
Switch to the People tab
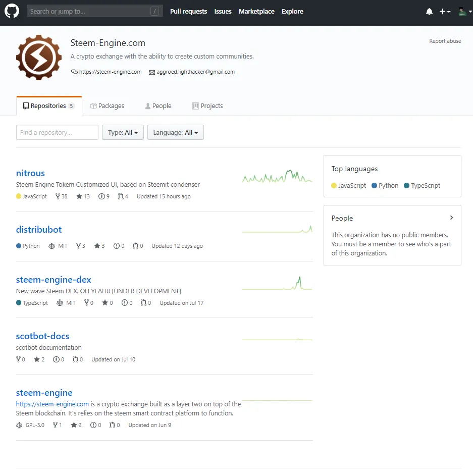158,106
